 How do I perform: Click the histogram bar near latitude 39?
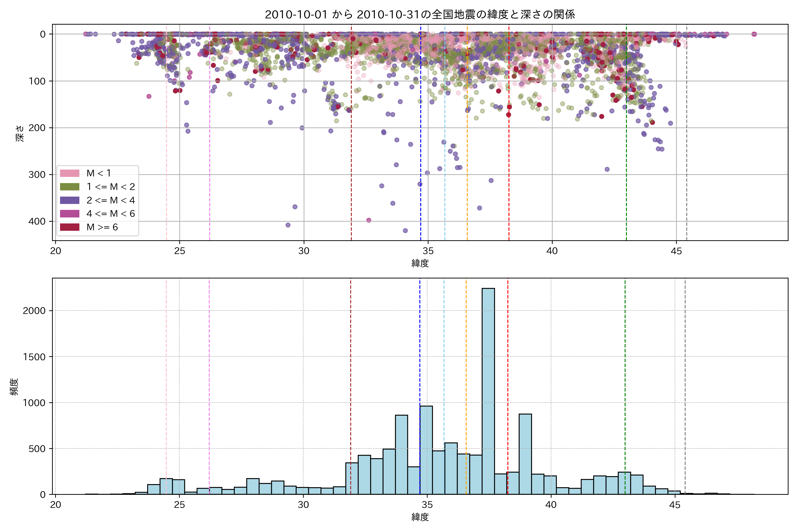coord(525,454)
